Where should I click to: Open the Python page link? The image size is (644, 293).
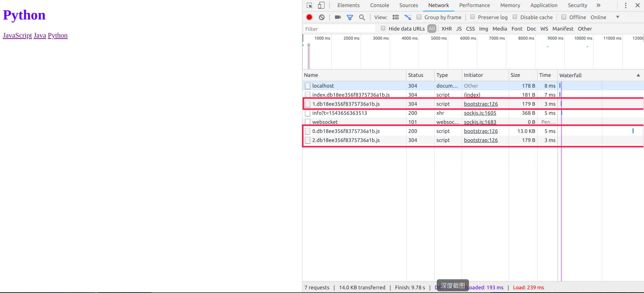(x=57, y=36)
